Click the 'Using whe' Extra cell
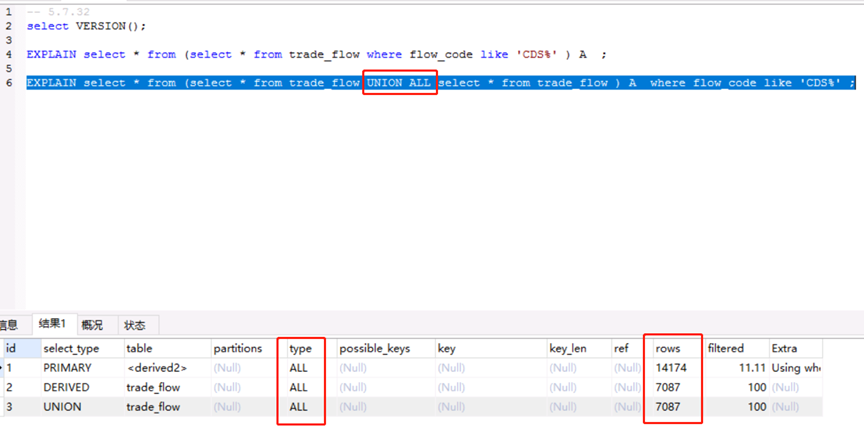The height and width of the screenshot is (439, 864). pyautogui.click(x=796, y=367)
